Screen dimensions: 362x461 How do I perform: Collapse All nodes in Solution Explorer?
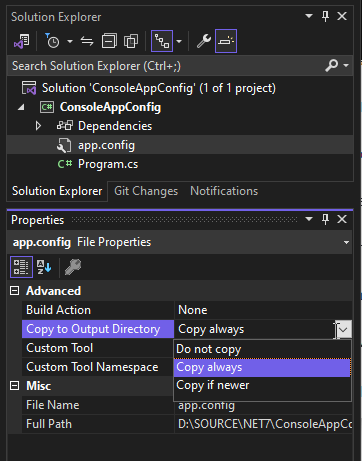(109, 41)
